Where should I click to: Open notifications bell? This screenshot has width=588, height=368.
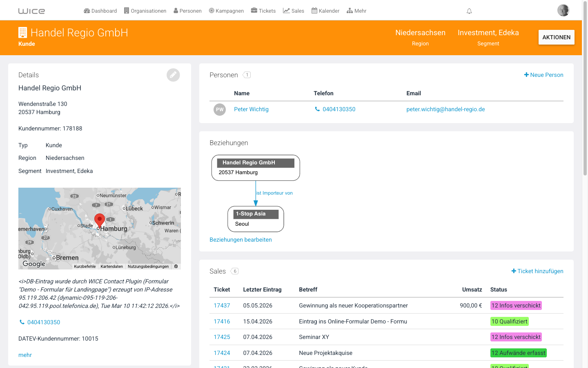pos(469,11)
